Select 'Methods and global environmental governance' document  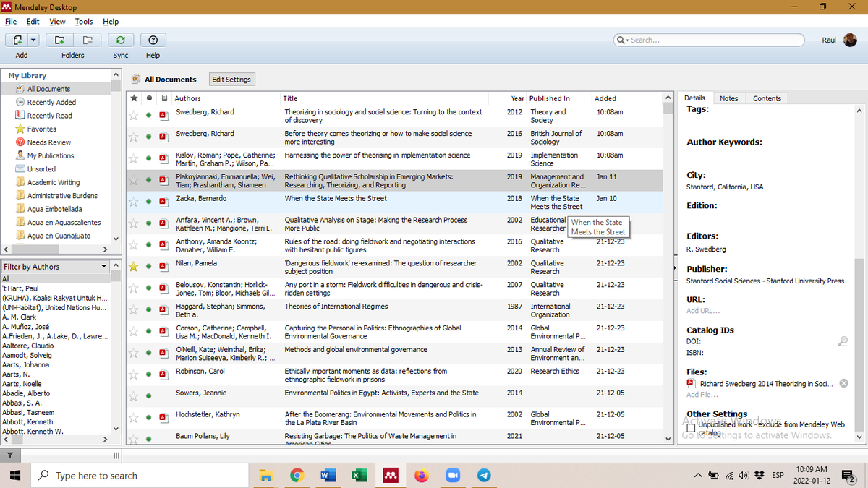click(x=356, y=350)
